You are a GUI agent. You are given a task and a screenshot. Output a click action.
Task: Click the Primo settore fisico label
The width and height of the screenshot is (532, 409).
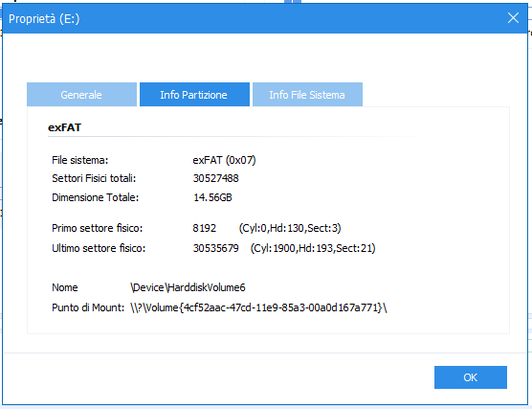[98, 228]
